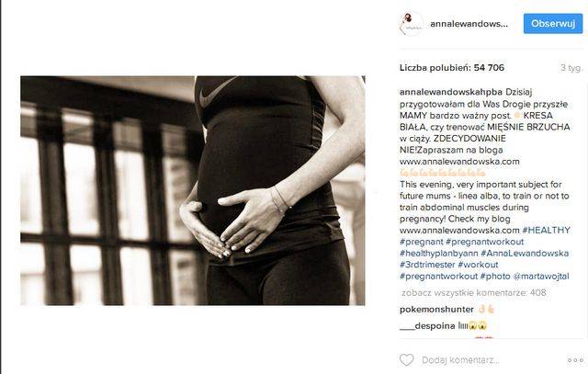Open the pokemonshunter commenter profile
Viewport: 588px width, 374px height.
pyautogui.click(x=436, y=310)
